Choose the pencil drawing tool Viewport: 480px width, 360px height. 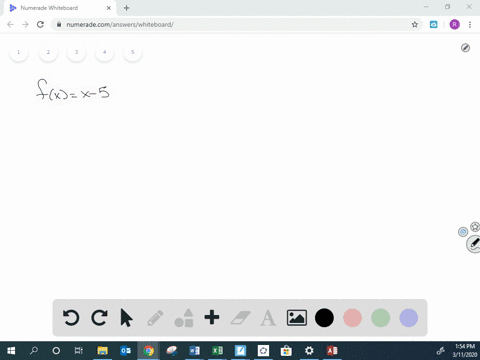[155, 318]
